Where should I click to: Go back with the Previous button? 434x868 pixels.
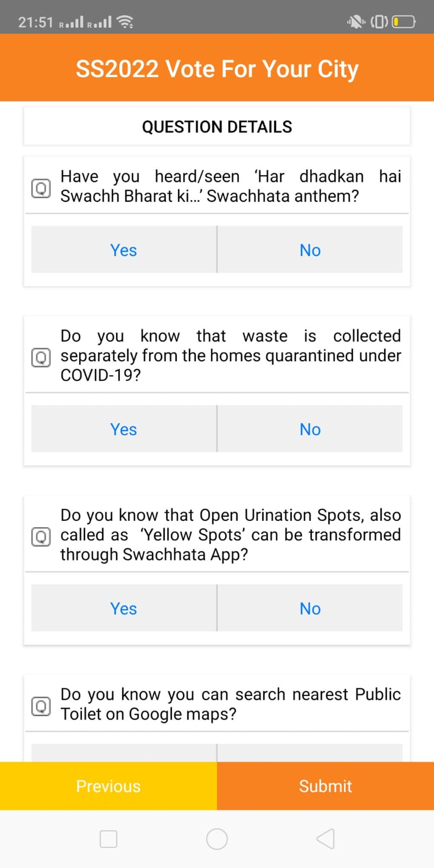point(108,786)
